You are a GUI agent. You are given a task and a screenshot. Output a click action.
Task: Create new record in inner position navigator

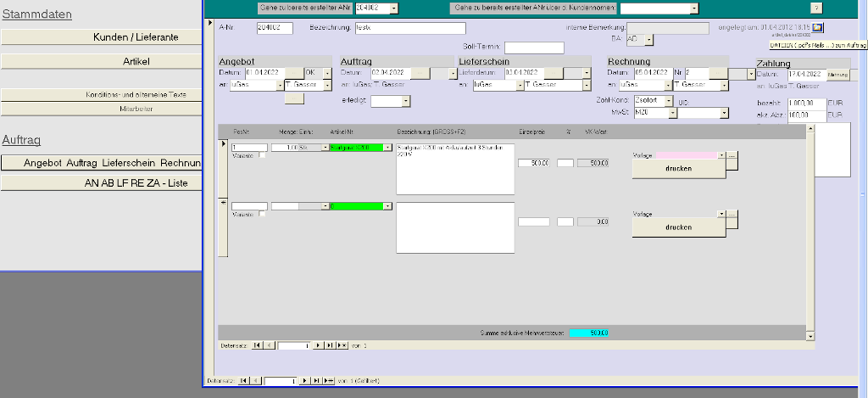pyautogui.click(x=341, y=346)
